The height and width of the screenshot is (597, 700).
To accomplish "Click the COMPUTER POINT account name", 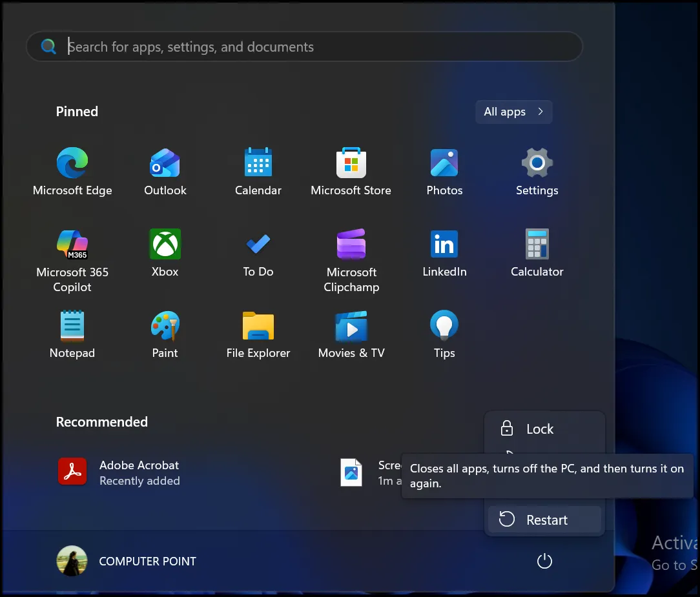I will [x=148, y=562].
